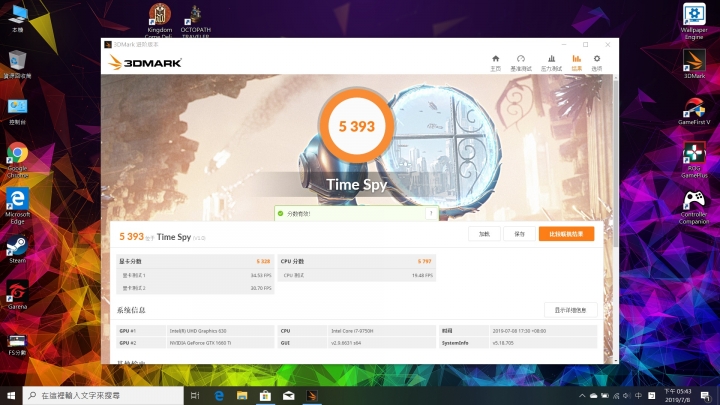Select the Garena desktop shortcut
This screenshot has width=720, height=405.
(17, 295)
